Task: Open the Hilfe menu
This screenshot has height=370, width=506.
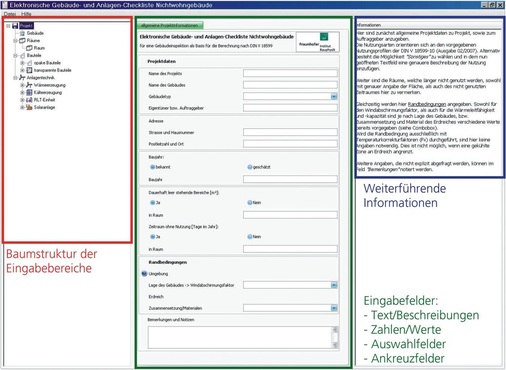Action: [x=26, y=14]
